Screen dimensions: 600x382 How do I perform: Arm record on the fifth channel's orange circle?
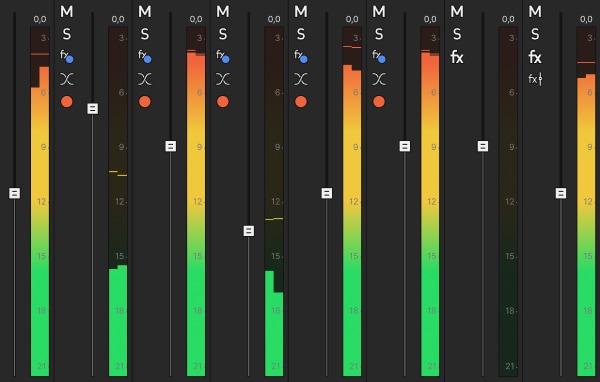click(379, 102)
